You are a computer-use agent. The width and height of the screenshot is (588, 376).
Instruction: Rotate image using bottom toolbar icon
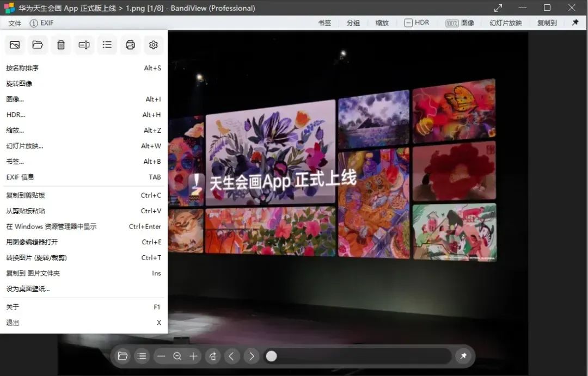point(213,356)
